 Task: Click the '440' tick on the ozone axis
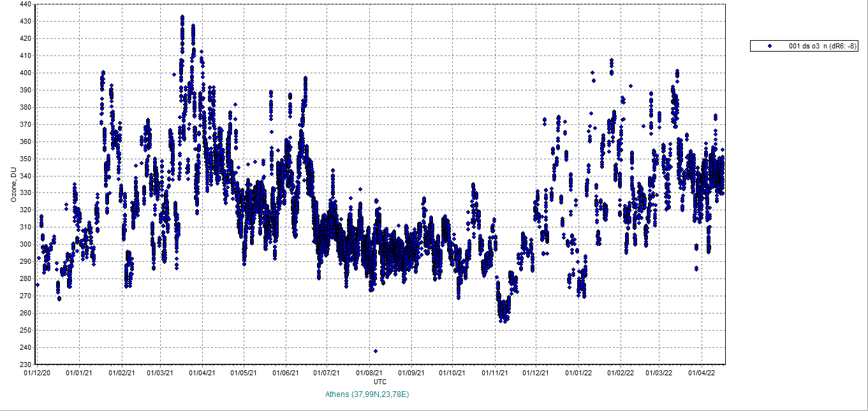[x=26, y=4]
